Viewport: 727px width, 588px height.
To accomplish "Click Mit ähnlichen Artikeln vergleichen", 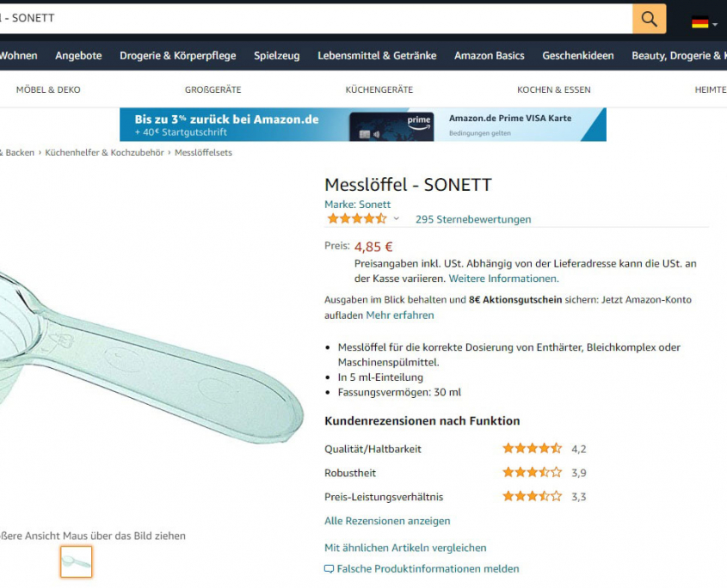I will coord(405,548).
